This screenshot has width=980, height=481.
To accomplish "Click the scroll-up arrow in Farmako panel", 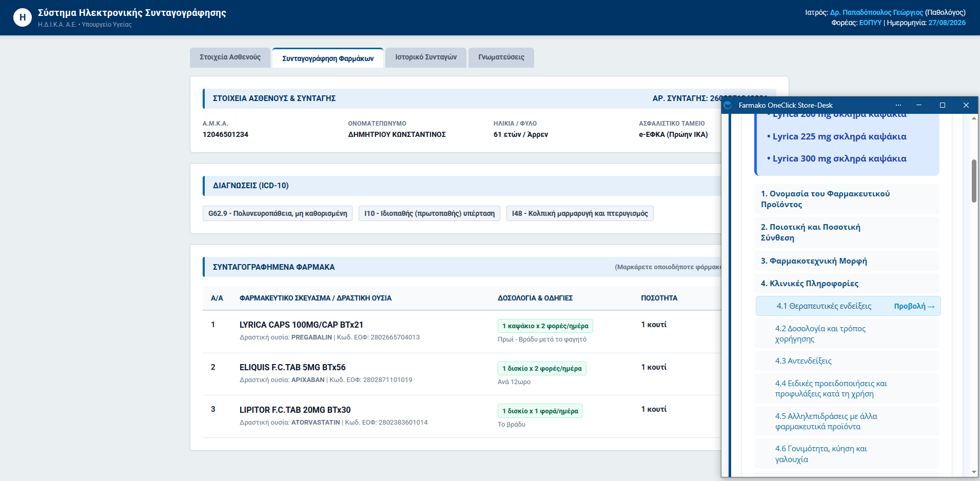I will pyautogui.click(x=974, y=118).
